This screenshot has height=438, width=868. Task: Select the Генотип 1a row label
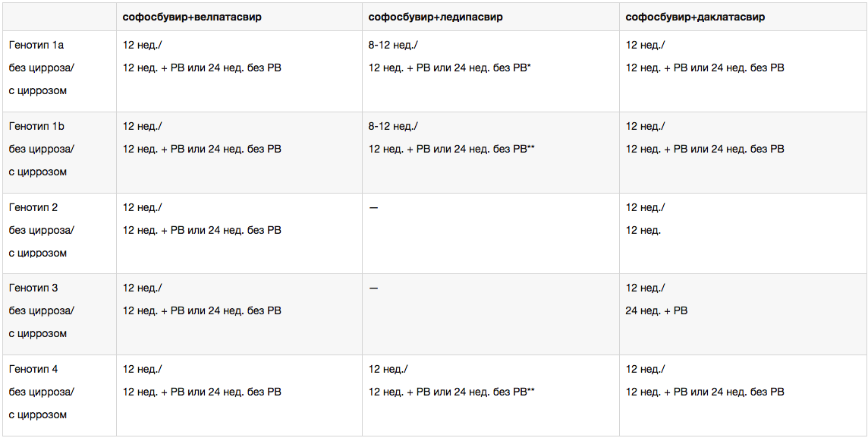tap(36, 46)
